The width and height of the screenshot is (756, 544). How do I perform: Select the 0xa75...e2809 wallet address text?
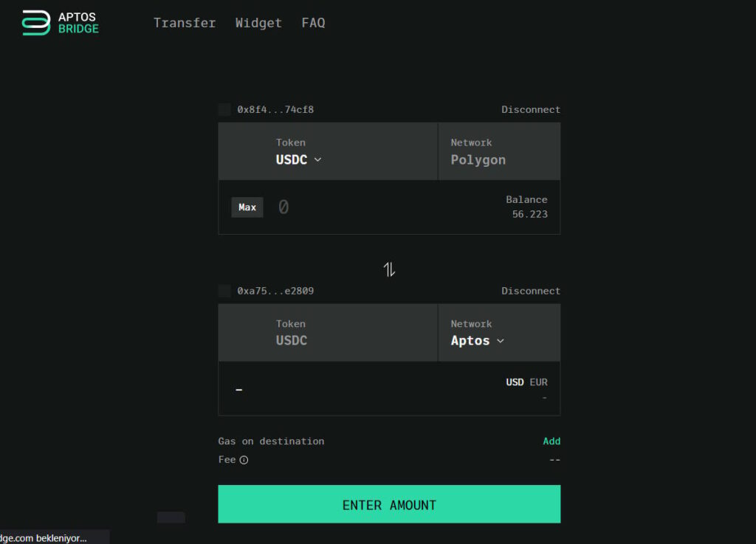(x=275, y=291)
